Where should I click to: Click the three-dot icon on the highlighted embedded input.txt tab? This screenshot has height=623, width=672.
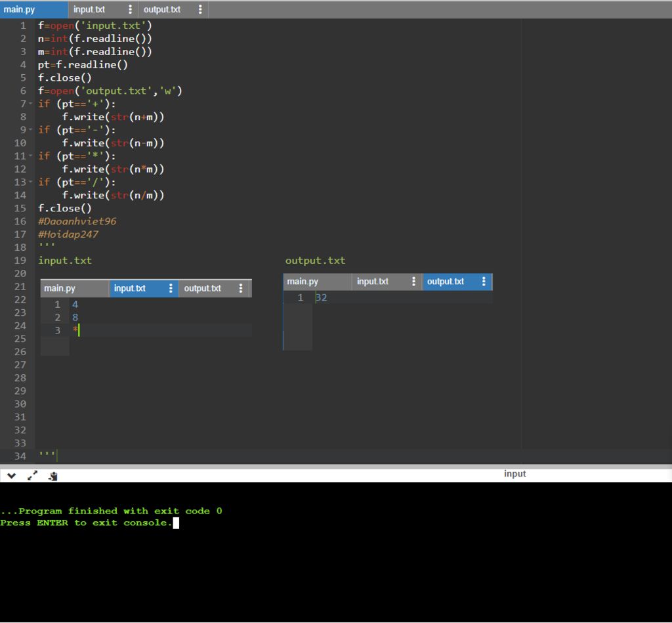171,288
